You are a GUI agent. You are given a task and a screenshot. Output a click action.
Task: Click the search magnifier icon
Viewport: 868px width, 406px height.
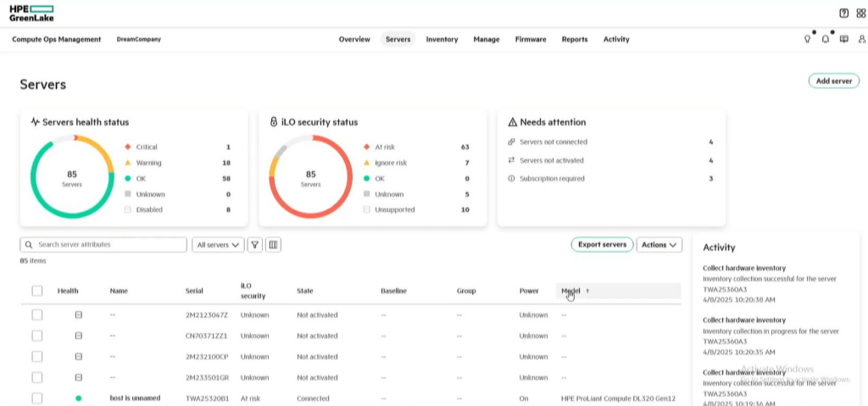(28, 245)
